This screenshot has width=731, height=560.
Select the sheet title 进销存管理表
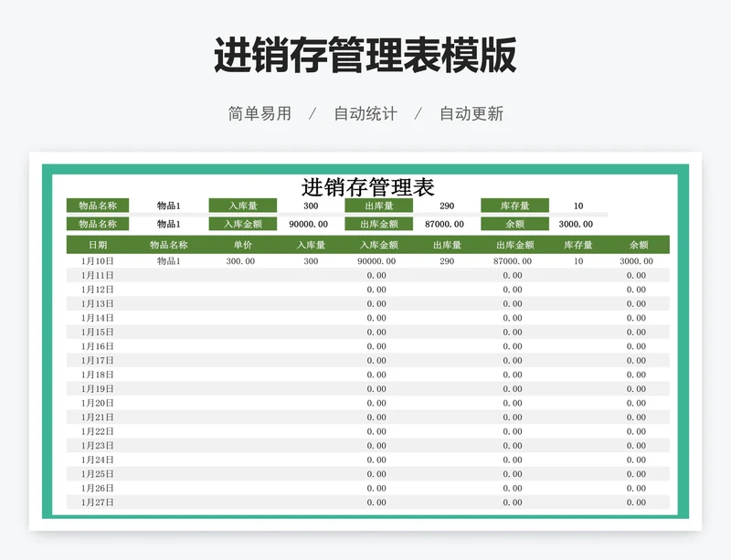(368, 187)
